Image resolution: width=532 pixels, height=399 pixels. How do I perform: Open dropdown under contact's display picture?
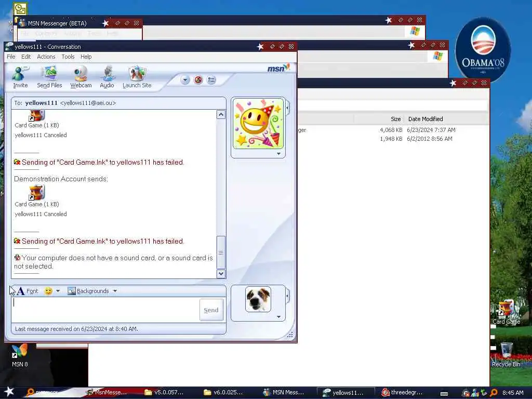(x=278, y=154)
